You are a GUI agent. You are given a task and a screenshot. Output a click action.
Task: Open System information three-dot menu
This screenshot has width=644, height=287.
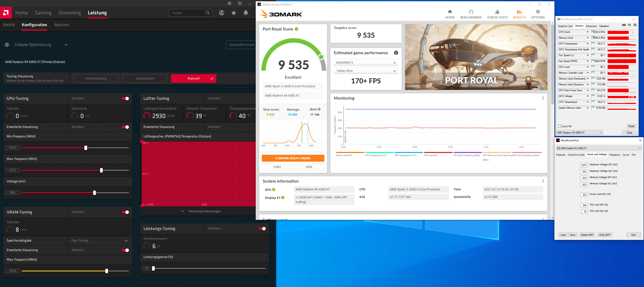click(x=543, y=181)
